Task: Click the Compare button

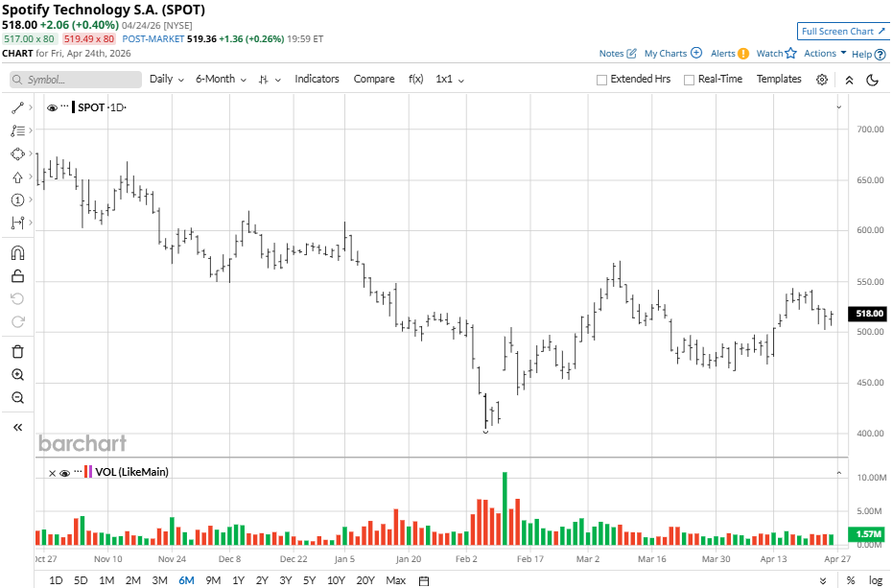Action: pyautogui.click(x=374, y=80)
